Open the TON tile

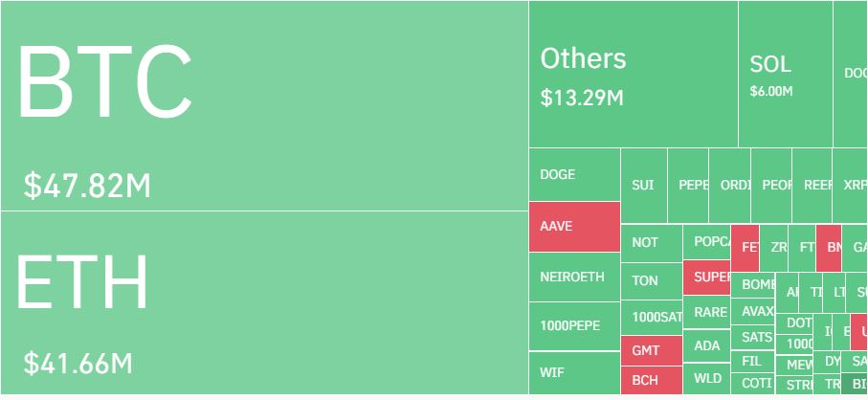pyautogui.click(x=652, y=281)
